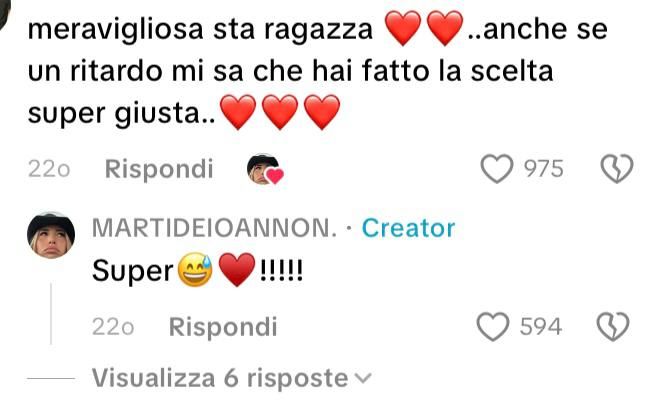Click Rispondi under the first comment
The width and height of the screenshot is (665, 400).
point(159,169)
